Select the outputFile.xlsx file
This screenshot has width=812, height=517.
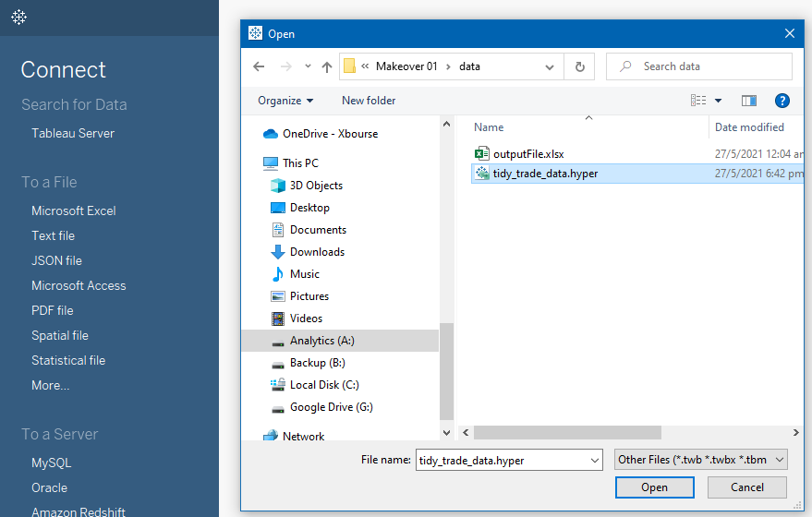pyautogui.click(x=527, y=154)
